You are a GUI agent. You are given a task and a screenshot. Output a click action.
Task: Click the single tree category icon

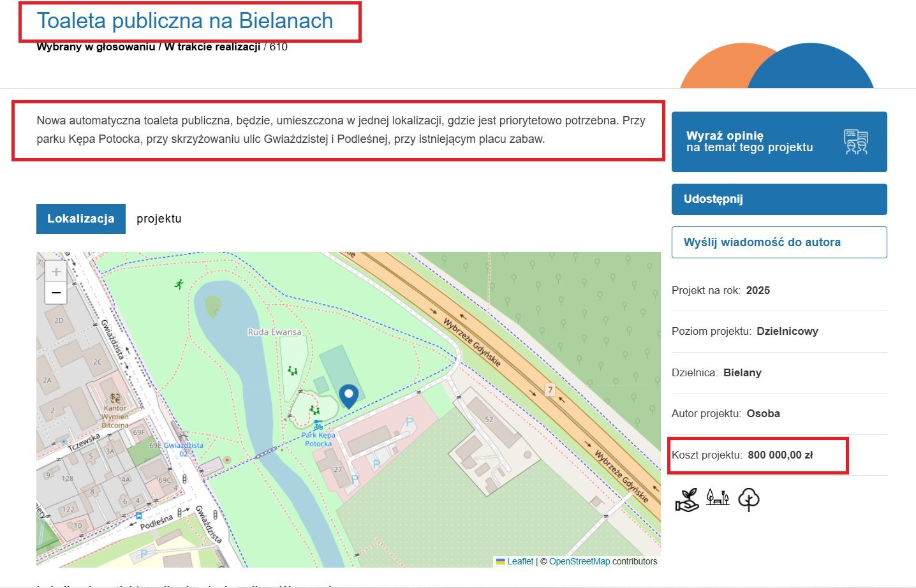point(749,500)
